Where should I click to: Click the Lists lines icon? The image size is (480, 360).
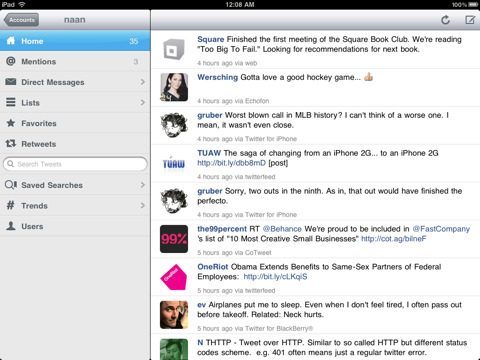tap(11, 102)
